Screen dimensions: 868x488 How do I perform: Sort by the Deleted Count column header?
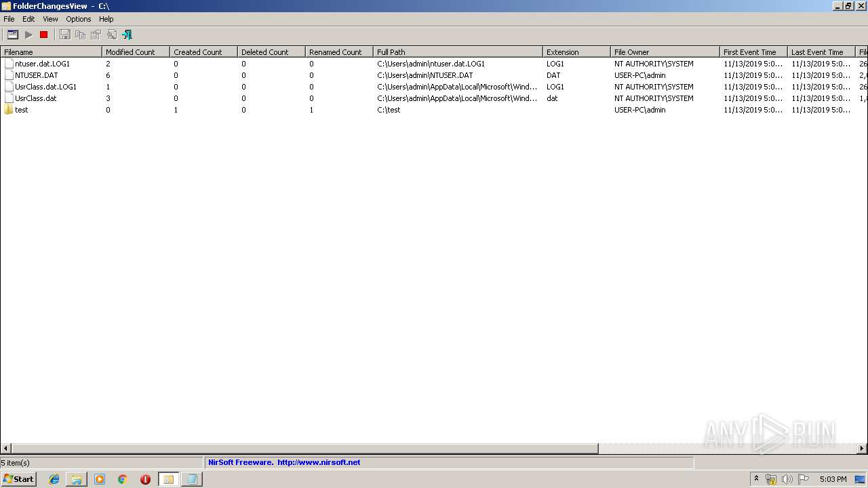coord(271,52)
